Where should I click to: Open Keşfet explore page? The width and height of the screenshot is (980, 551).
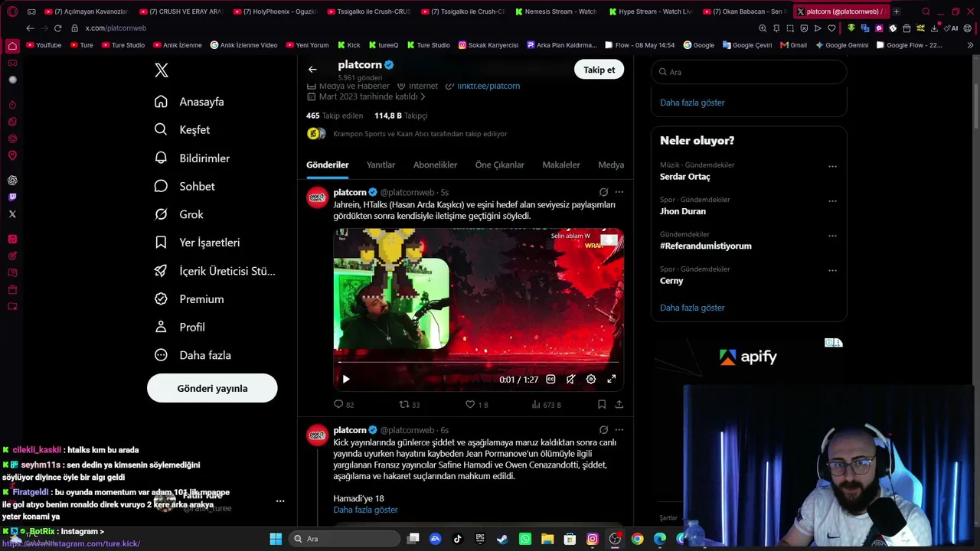coord(183,130)
